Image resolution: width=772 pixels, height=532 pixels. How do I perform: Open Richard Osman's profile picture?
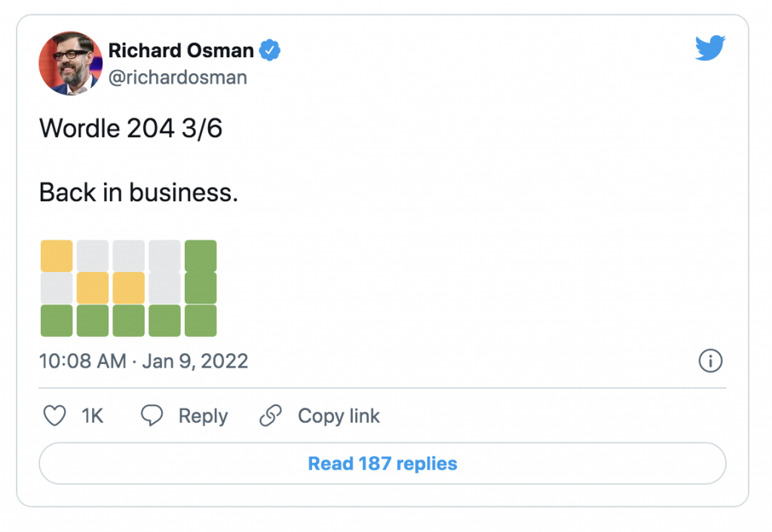point(70,63)
